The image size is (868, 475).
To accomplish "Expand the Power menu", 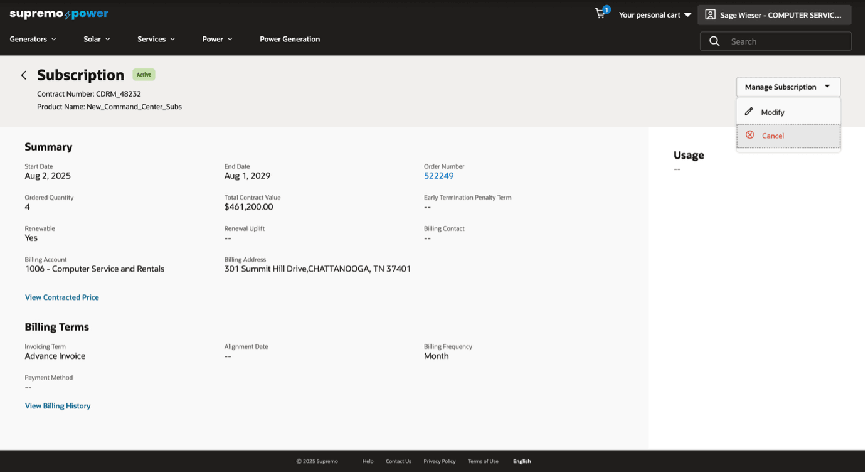I will coord(218,39).
